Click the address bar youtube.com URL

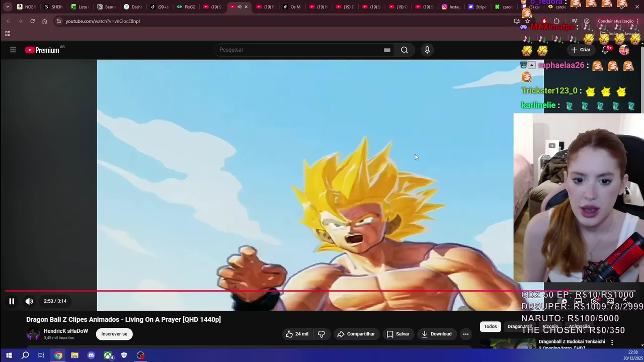103,21
